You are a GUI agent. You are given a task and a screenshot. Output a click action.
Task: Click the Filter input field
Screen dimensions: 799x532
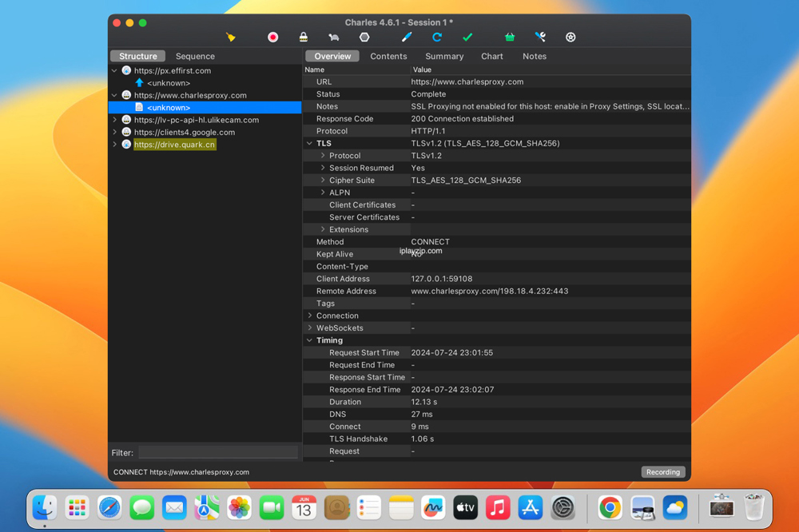coord(218,452)
